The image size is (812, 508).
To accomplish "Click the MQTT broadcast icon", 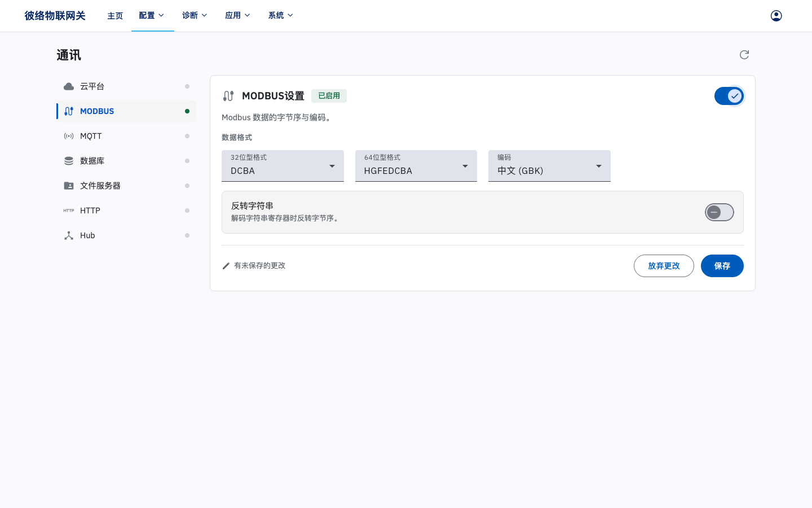I will 69,136.
